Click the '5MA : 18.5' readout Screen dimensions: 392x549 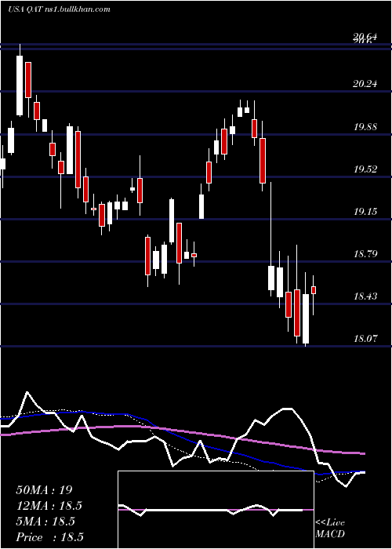click(x=45, y=522)
